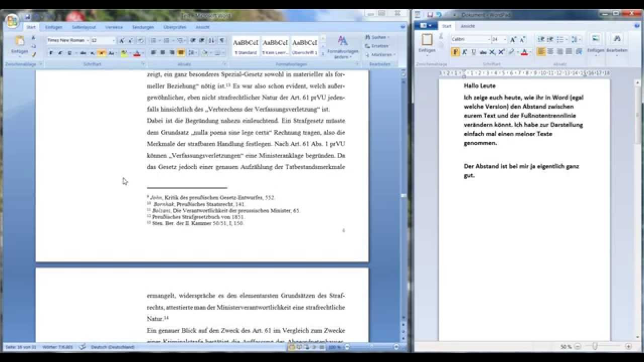644x362 pixels.
Task: Open the Office button menu in Word
Action: click(x=13, y=20)
